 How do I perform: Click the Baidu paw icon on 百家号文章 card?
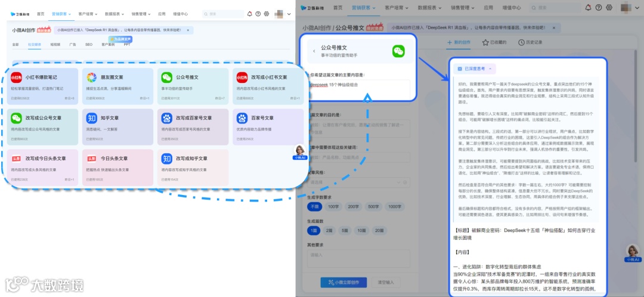click(x=242, y=118)
